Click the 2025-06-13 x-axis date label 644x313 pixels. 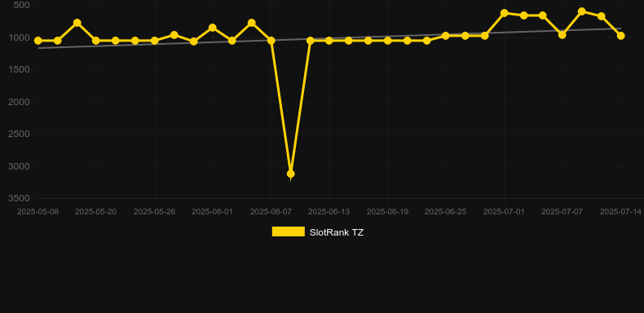(x=329, y=212)
